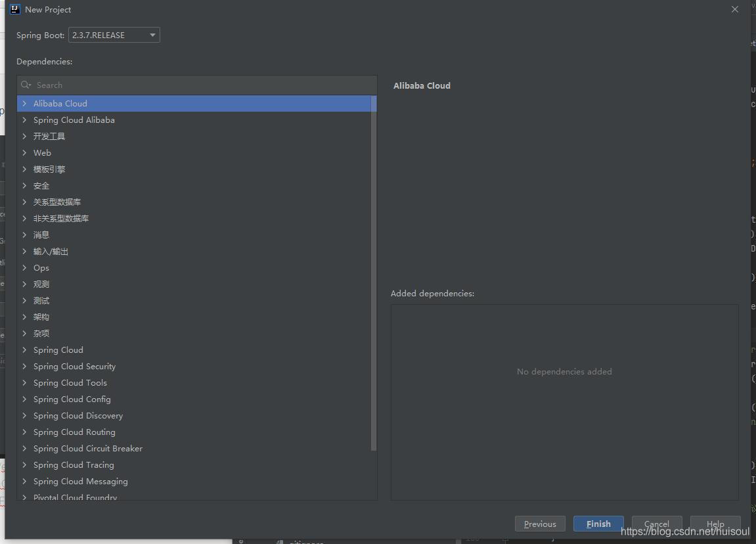Screen dimensions: 756x544
Task: Expand the 安全 category chevron
Action: coord(24,186)
